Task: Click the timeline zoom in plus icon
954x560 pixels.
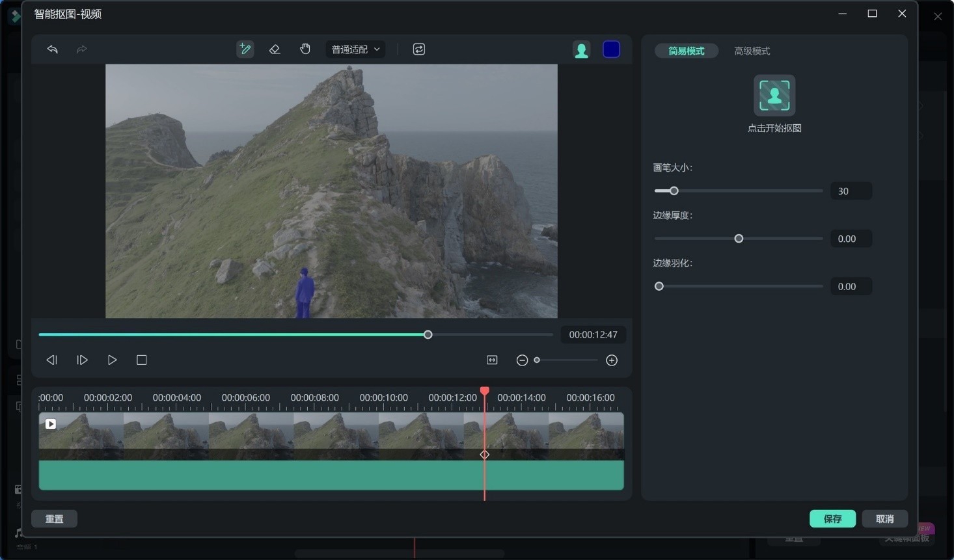Action: click(x=612, y=360)
